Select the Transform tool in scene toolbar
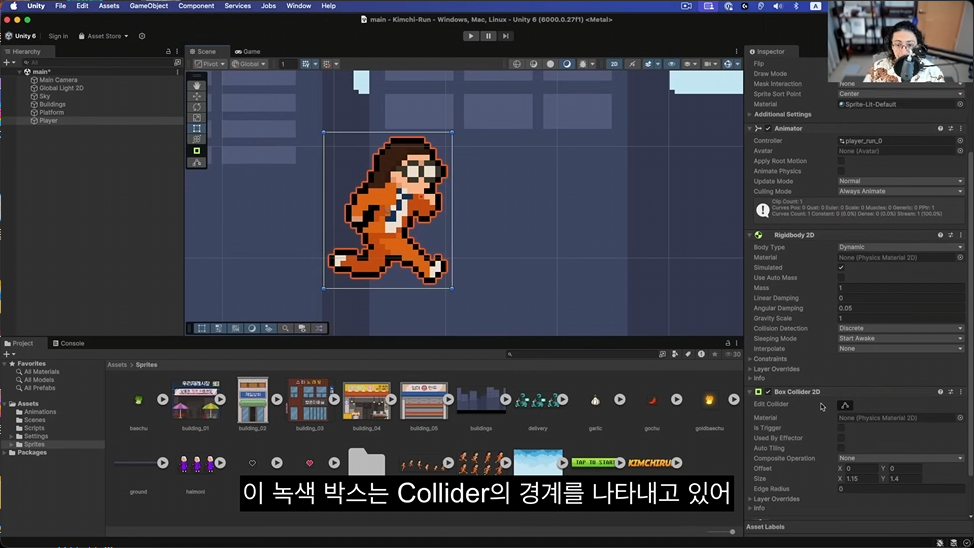The height and width of the screenshot is (548, 974). point(197,139)
